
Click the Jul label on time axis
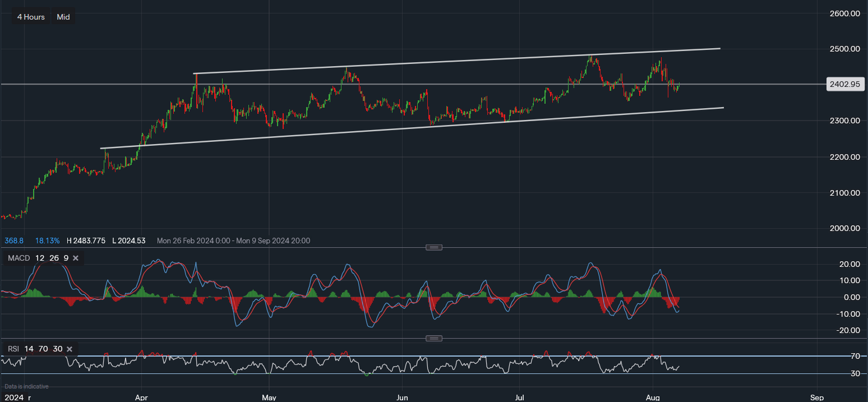click(520, 397)
